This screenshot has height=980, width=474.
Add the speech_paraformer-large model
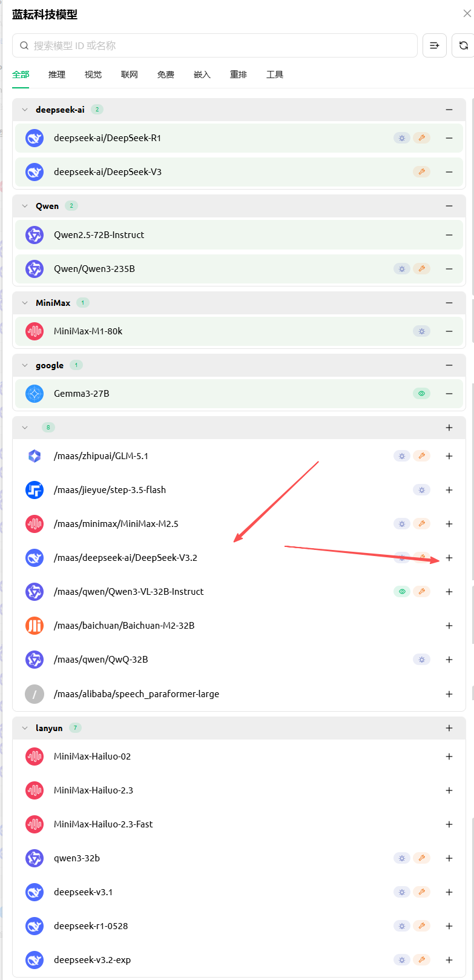click(x=449, y=694)
